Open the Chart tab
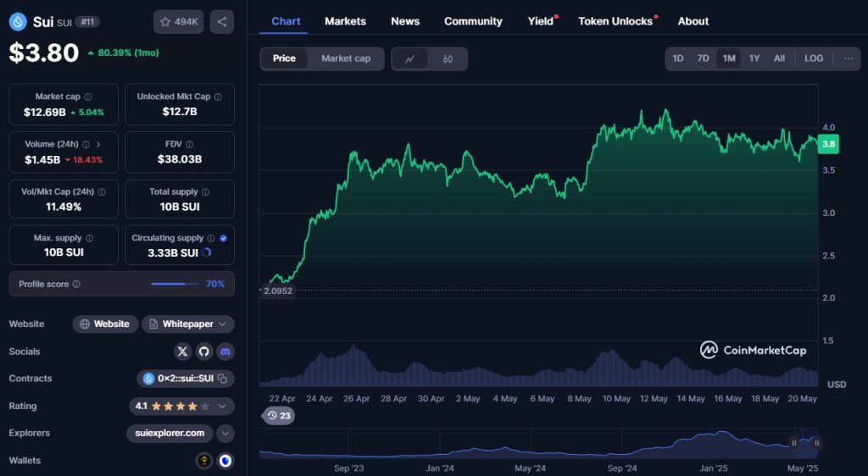868x476 pixels. 286,21
